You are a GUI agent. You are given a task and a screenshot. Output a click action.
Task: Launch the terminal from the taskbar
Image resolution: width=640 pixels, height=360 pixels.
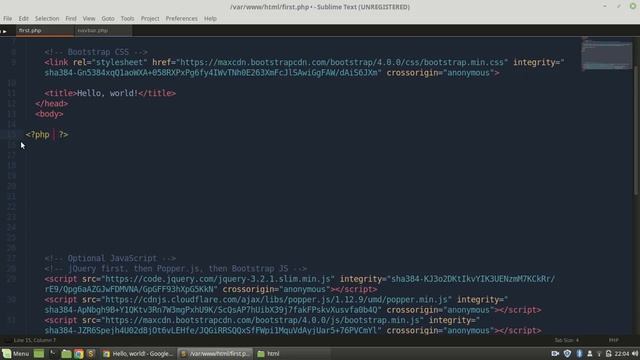[53, 353]
